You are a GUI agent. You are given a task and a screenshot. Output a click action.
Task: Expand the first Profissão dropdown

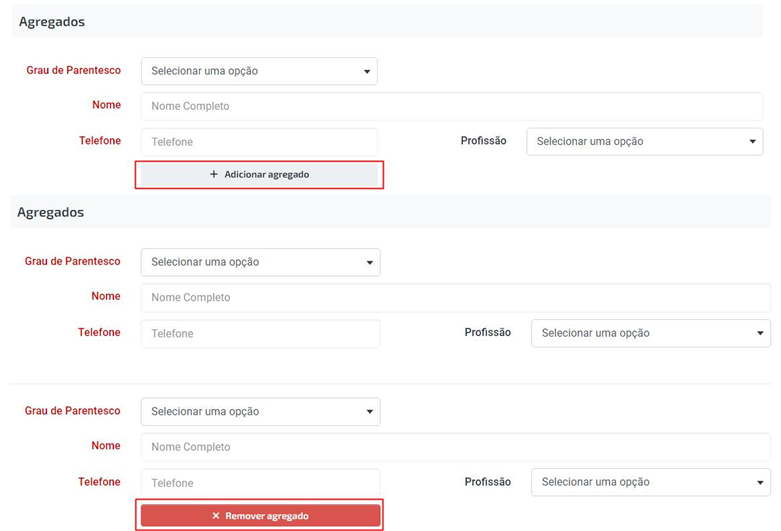point(645,141)
